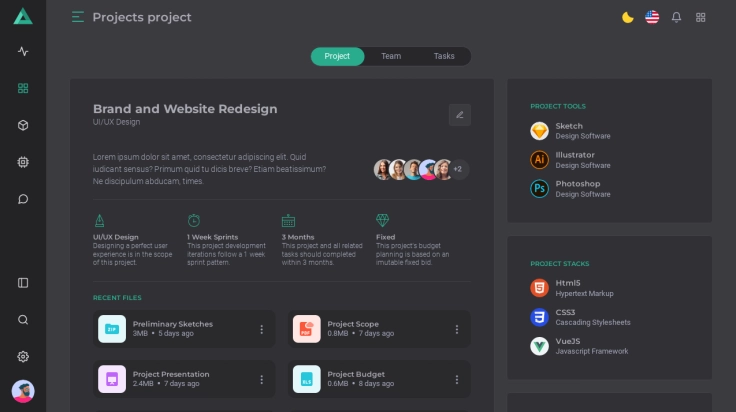736x412 pixels.
Task: Click the edit pencil button for project
Action: point(459,115)
